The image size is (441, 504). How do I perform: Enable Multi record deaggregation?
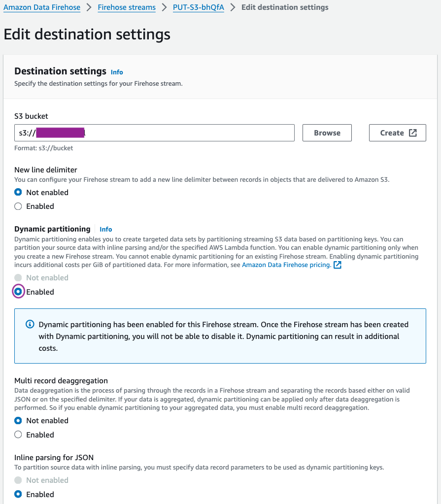point(18,435)
